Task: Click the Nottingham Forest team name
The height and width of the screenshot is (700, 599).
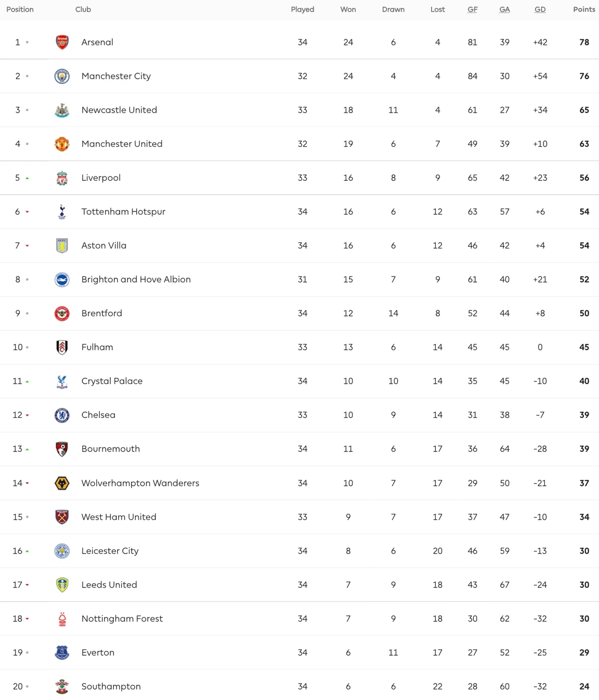Action: point(122,619)
